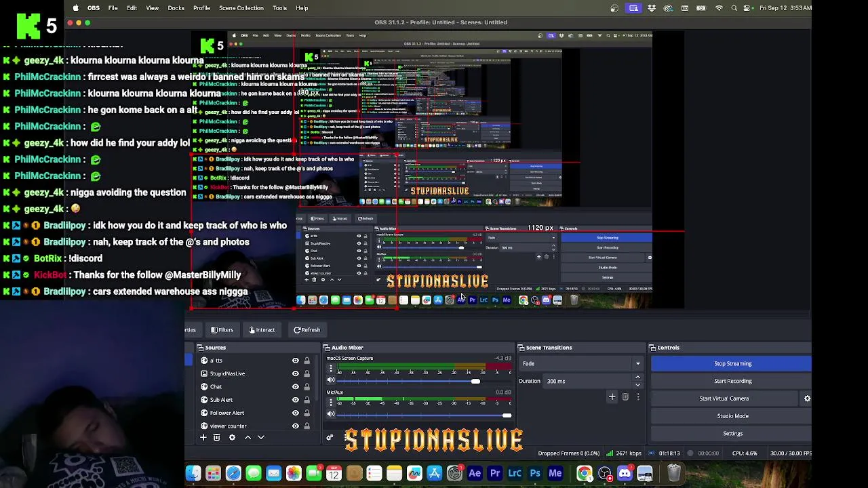This screenshot has width=868, height=488.
Task: Open macOS Screen Capture audio options menu
Action: coord(331,369)
